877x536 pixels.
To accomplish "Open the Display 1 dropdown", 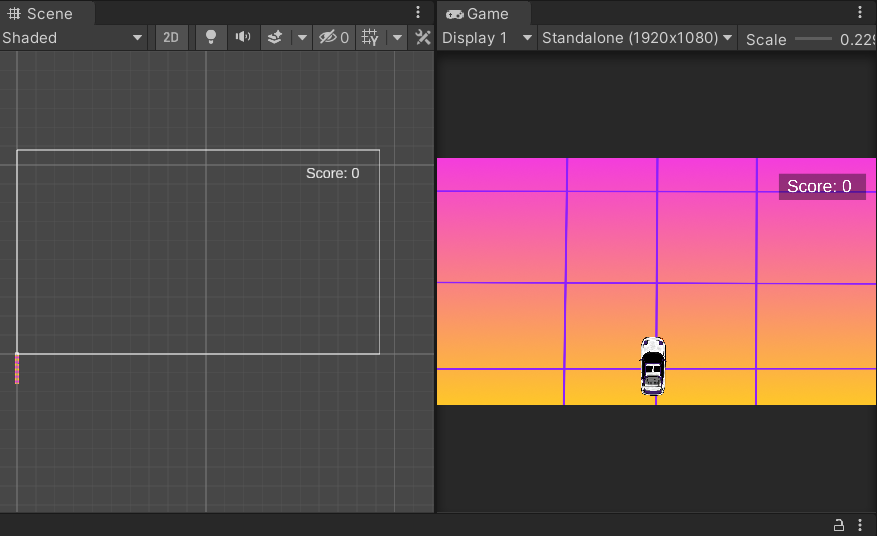I will click(x=487, y=38).
